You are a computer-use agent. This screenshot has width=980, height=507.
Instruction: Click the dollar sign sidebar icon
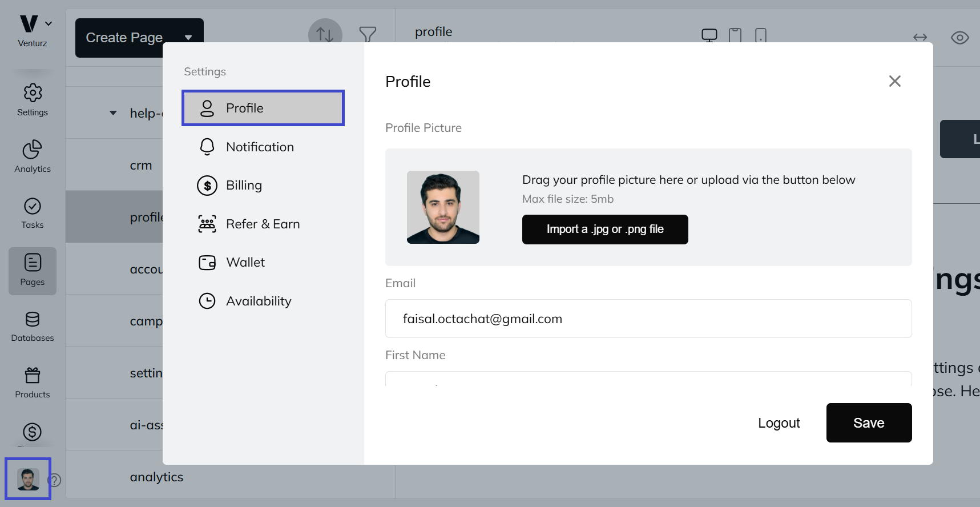pos(33,432)
